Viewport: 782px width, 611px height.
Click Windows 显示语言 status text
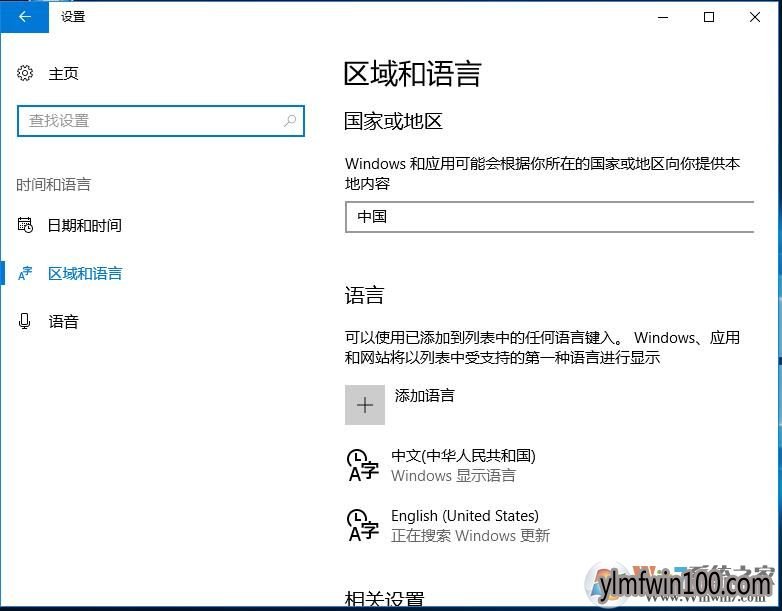tap(453, 476)
